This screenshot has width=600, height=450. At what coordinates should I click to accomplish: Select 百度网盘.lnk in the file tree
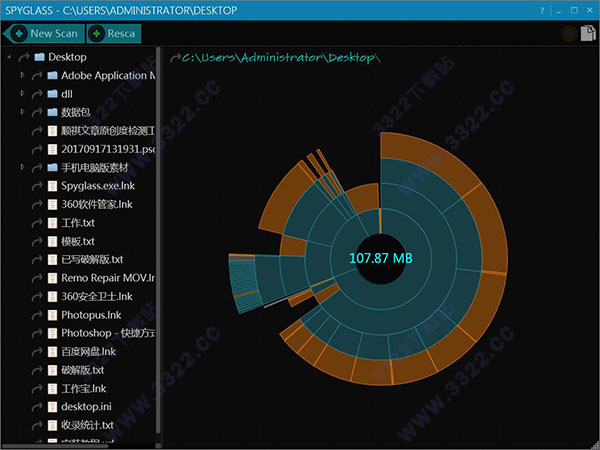click(88, 352)
